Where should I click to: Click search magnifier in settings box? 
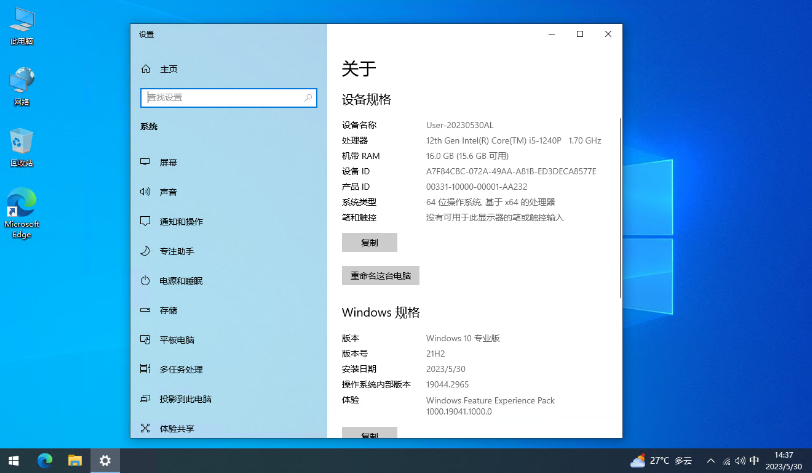pyautogui.click(x=308, y=97)
